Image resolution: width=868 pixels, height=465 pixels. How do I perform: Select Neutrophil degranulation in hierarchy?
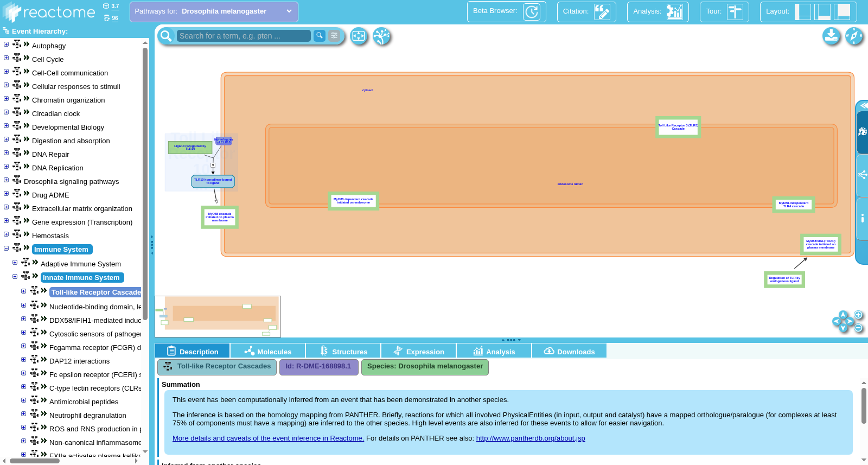[x=87, y=416]
